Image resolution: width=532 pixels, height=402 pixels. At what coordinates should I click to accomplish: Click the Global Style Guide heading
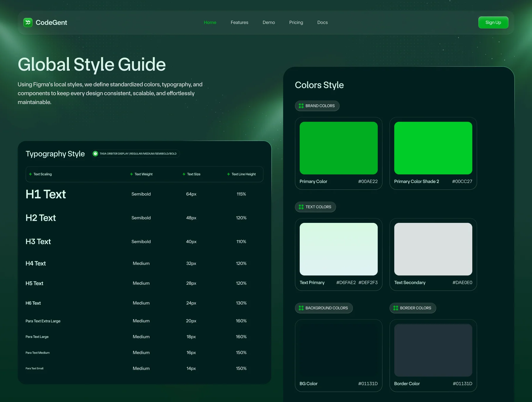tap(92, 64)
